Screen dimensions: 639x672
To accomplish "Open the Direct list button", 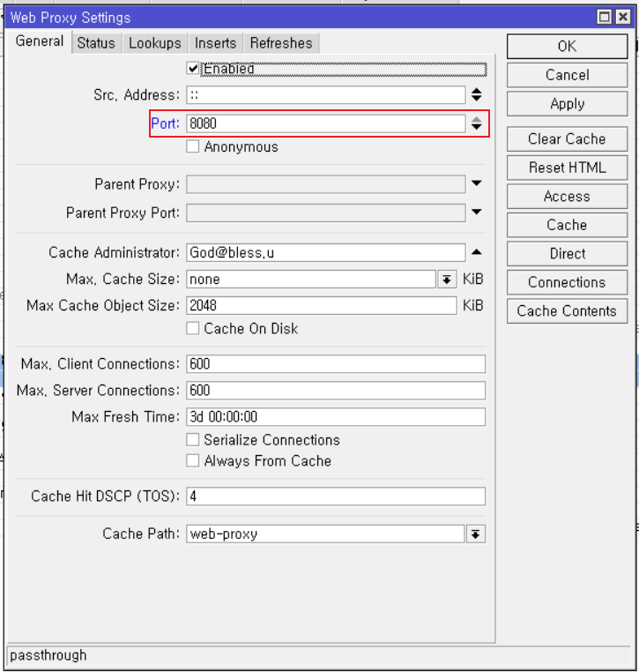I will click(567, 254).
